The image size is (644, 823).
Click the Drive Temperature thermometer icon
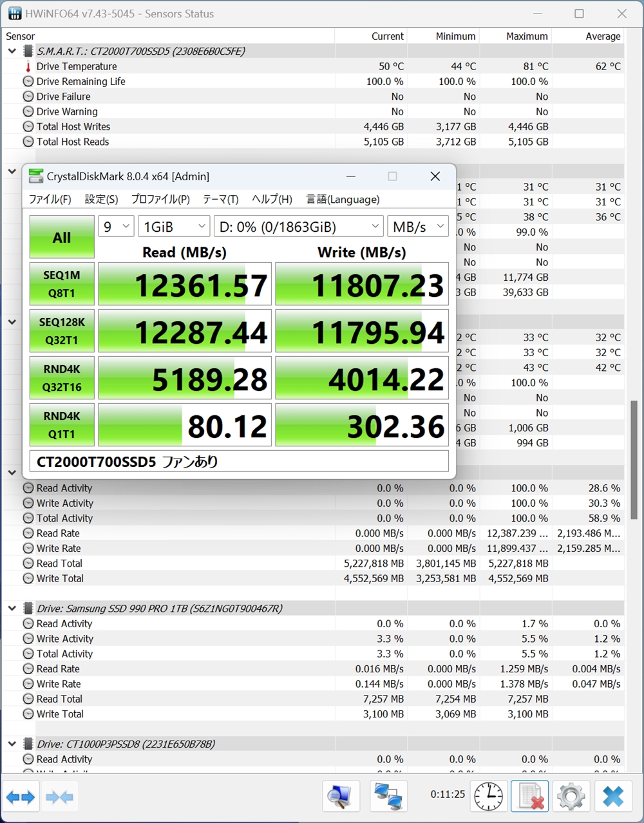pos(28,66)
